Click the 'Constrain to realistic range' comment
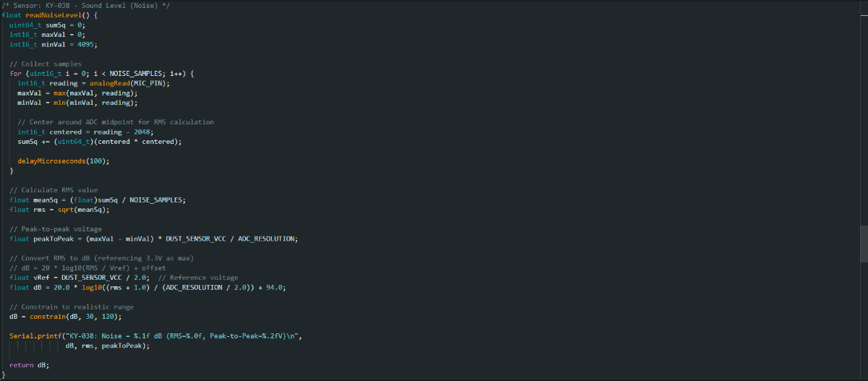 72,307
